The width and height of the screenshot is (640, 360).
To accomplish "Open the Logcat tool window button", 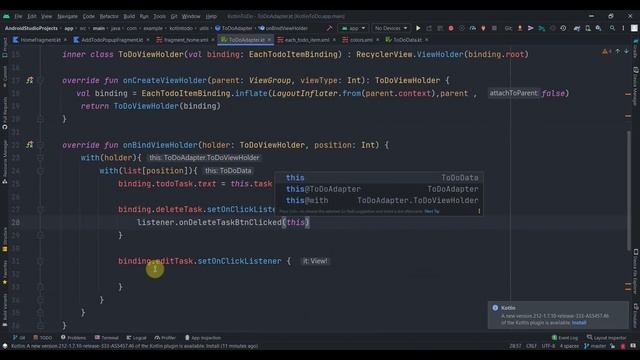I will [x=136, y=338].
